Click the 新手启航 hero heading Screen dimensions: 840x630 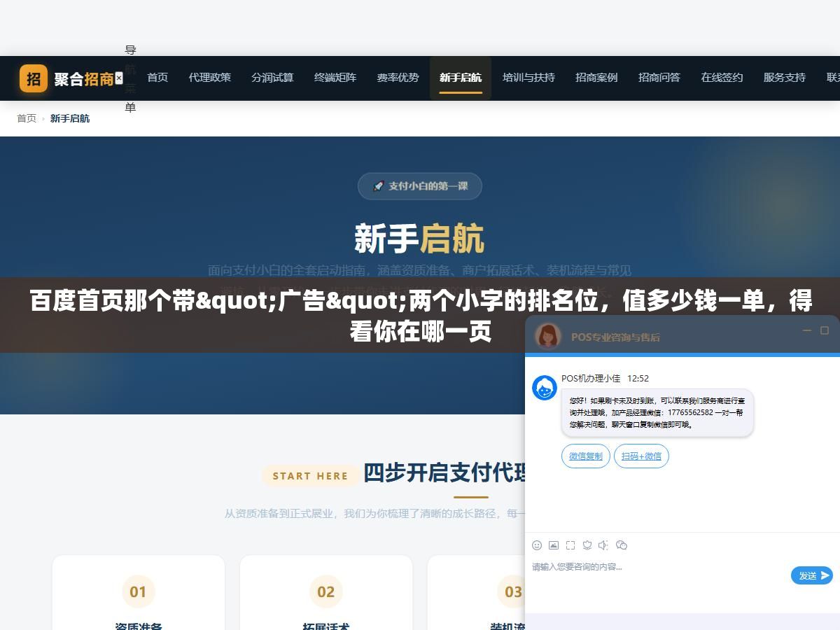(x=419, y=239)
